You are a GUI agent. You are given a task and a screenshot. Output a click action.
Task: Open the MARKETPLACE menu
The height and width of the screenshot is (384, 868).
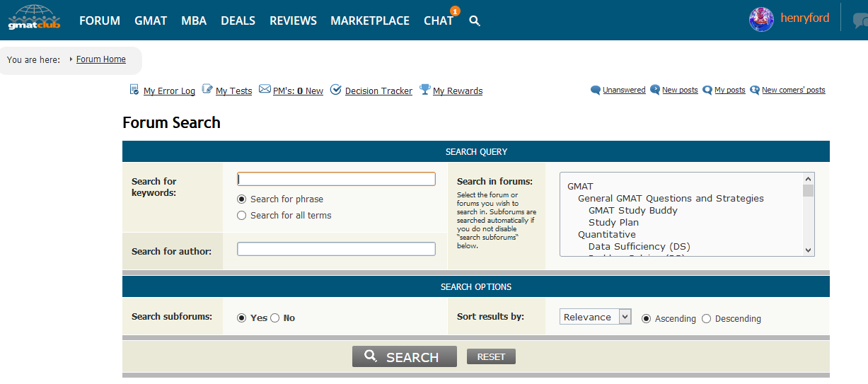370,21
